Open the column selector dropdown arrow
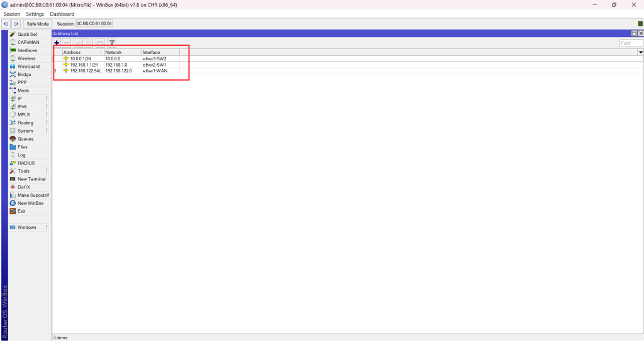644x362 pixels. point(640,52)
